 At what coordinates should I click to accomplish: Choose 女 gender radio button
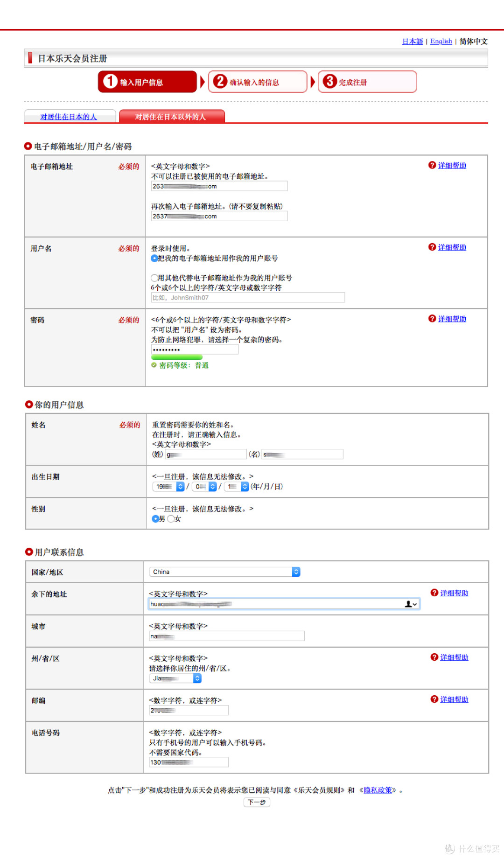[x=171, y=519]
